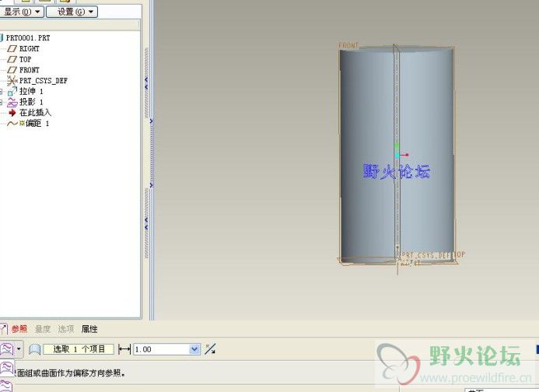Select the blue 野火论坛 curve on cylinder
Screen dimensions: 539x392
pos(397,171)
